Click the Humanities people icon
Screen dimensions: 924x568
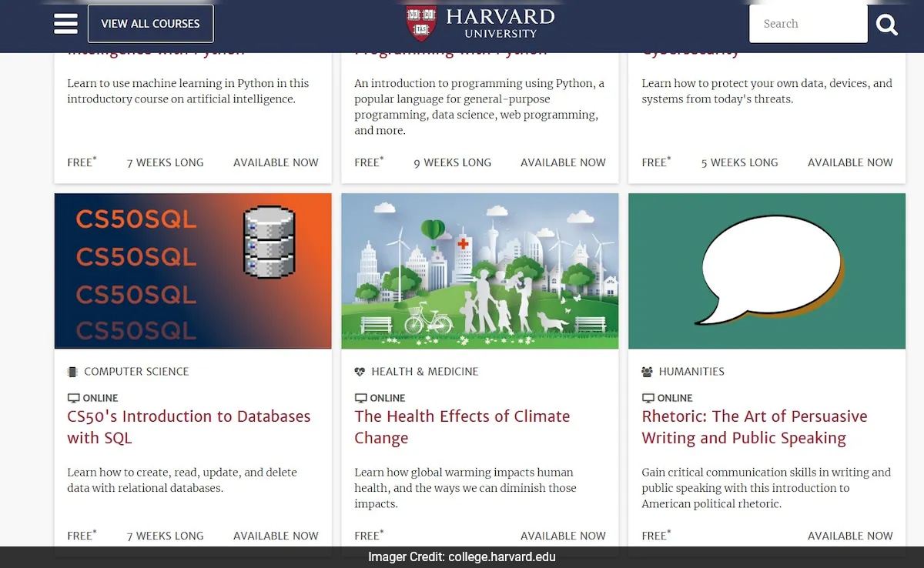[647, 372]
